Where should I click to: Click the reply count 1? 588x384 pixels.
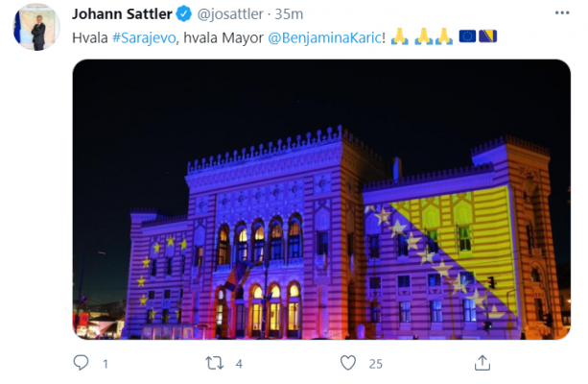point(106,364)
